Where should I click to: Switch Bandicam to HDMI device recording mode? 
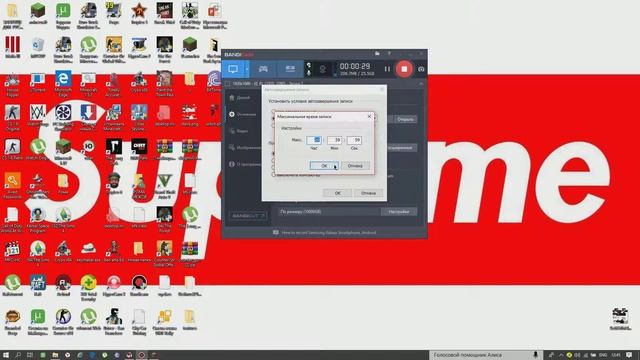pyautogui.click(x=290, y=69)
